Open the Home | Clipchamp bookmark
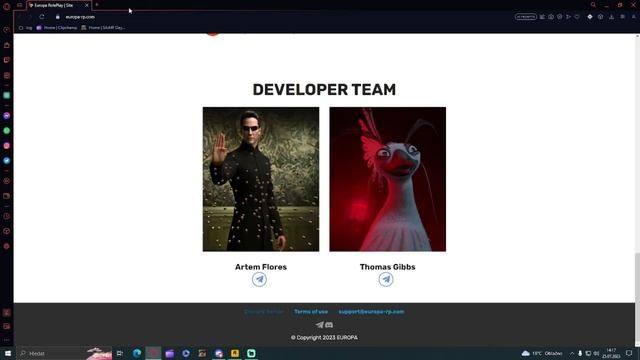The height and width of the screenshot is (360, 640). 57,28
